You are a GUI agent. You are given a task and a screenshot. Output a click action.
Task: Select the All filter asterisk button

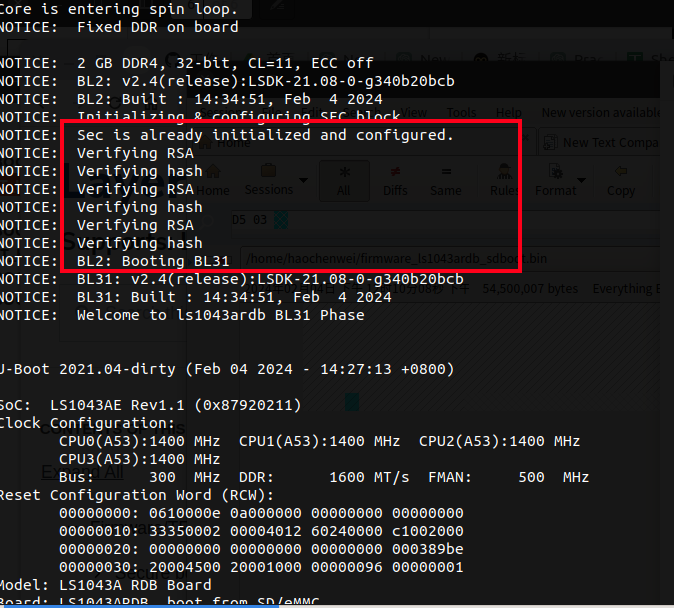[344, 181]
